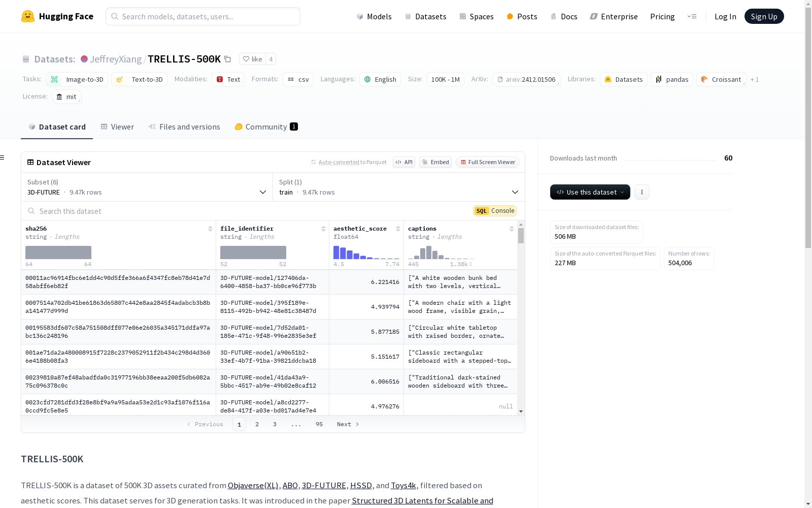Expand the +1 more libraries tag
Image resolution: width=812 pixels, height=508 pixels.
tap(755, 79)
